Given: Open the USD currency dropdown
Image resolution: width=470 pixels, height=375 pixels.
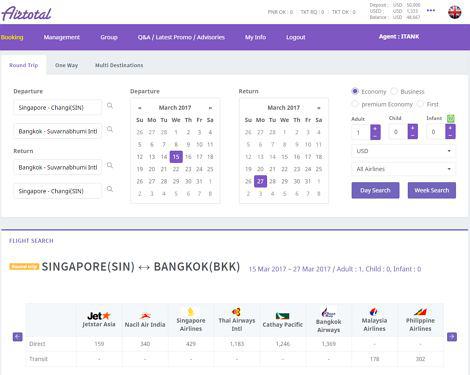Looking at the screenshot, I should coord(403,151).
